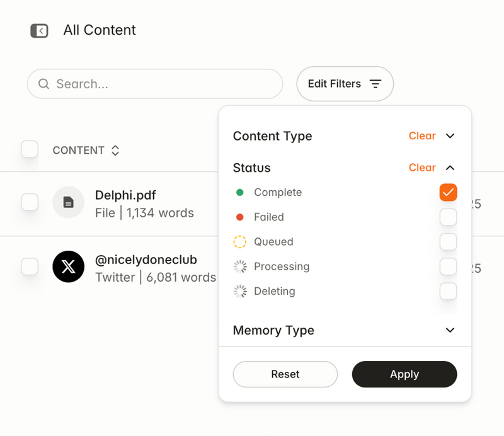This screenshot has height=436, width=504.
Task: Uncheck the Complete status filter
Action: click(x=448, y=192)
